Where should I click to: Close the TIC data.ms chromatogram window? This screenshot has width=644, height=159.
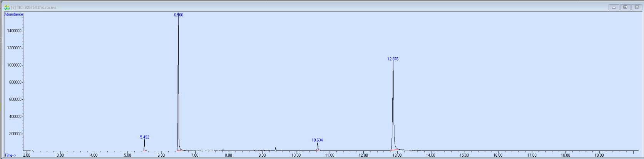(636, 7)
